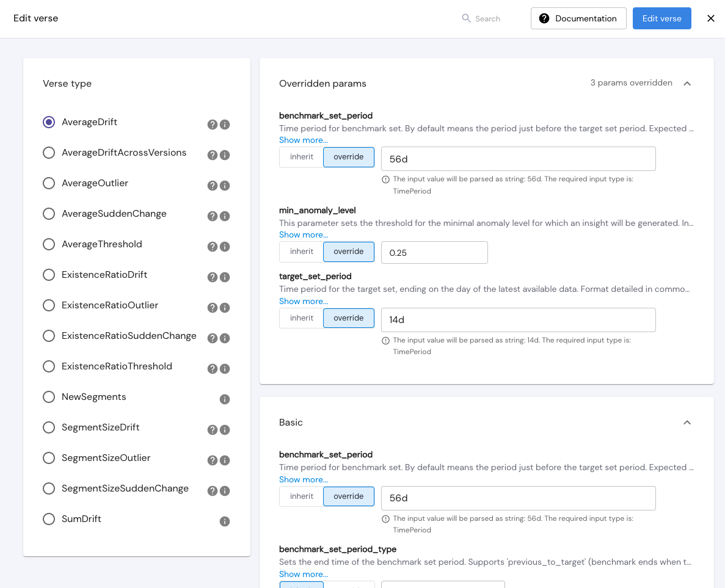Switch target_set_period to inherit

click(302, 318)
